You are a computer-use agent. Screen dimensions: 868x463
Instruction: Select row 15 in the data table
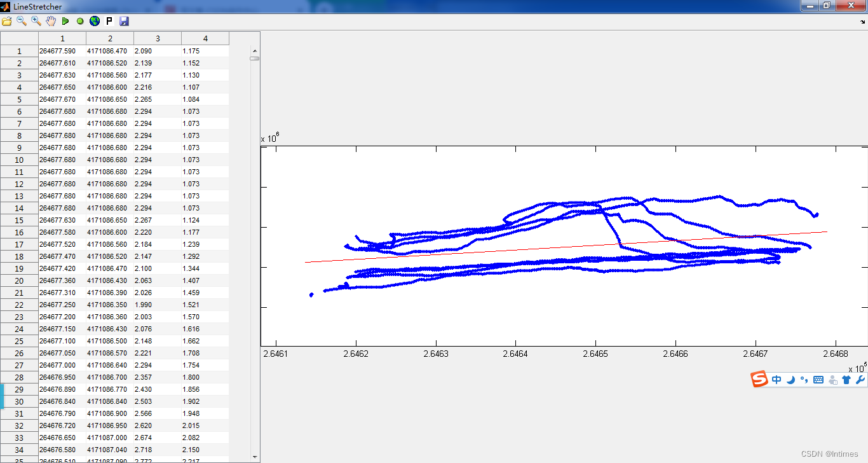click(19, 220)
